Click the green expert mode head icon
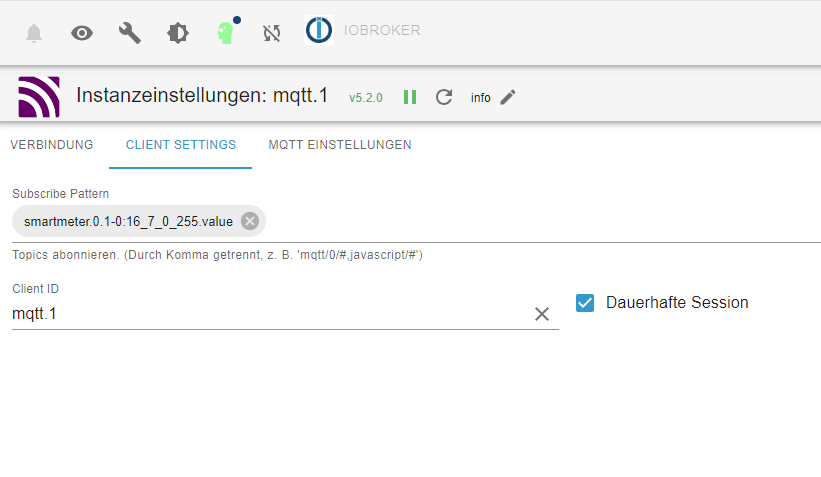The height and width of the screenshot is (477, 821). [225, 33]
